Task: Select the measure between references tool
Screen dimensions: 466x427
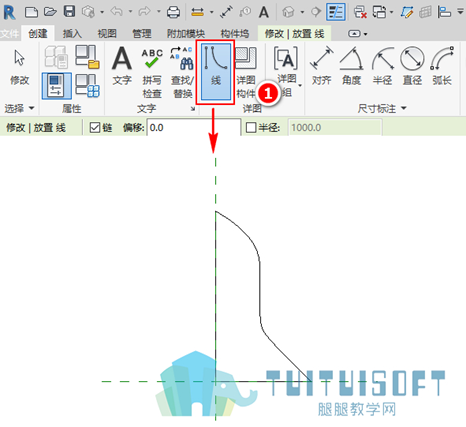Action: click(197, 12)
